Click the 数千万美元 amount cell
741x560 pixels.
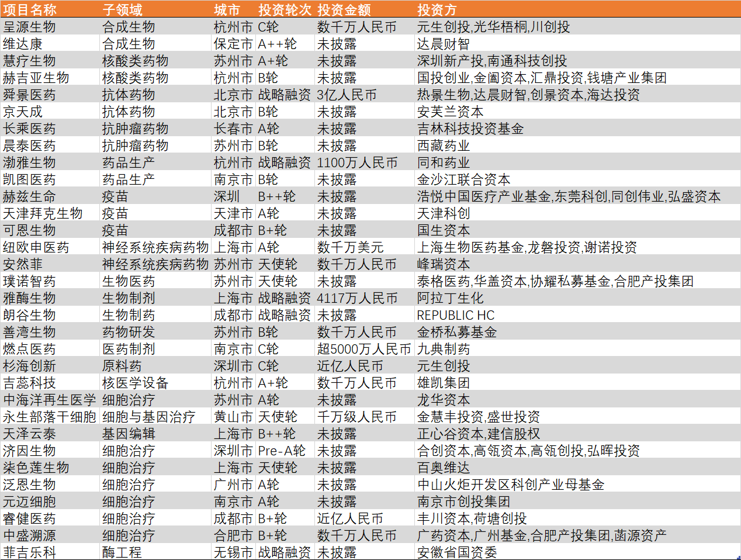(x=351, y=247)
